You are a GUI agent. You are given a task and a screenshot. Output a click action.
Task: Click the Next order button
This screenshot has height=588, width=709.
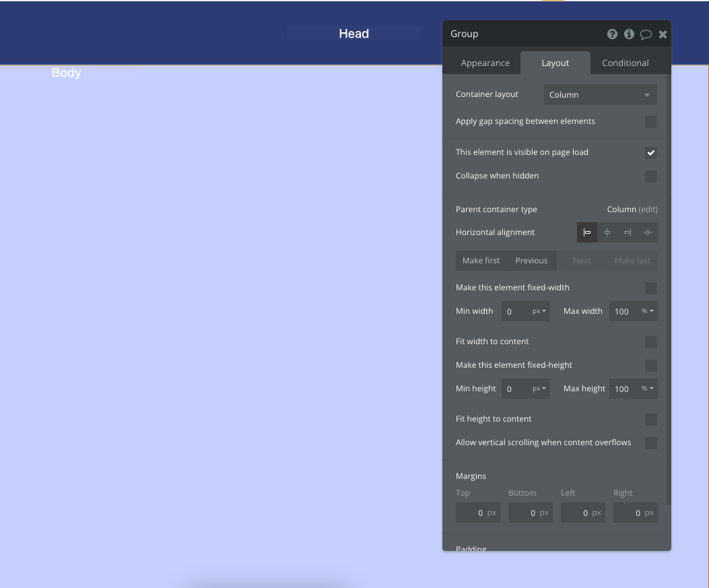582,261
